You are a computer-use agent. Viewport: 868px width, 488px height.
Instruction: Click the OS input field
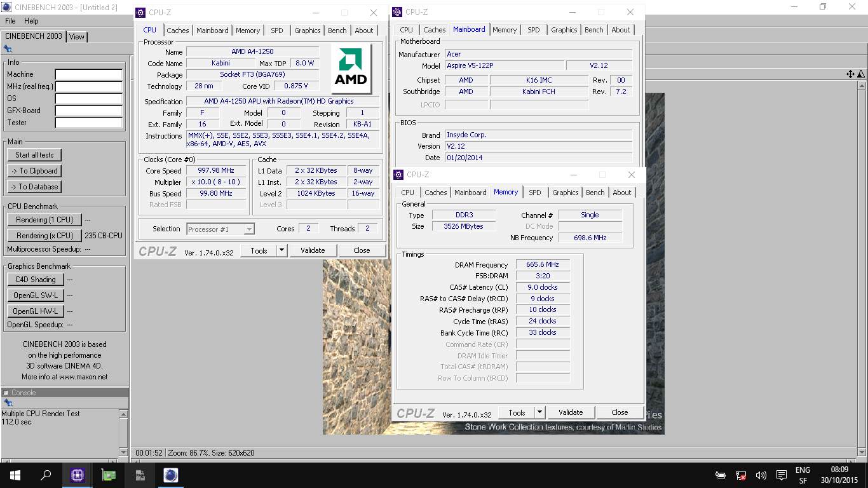88,98
